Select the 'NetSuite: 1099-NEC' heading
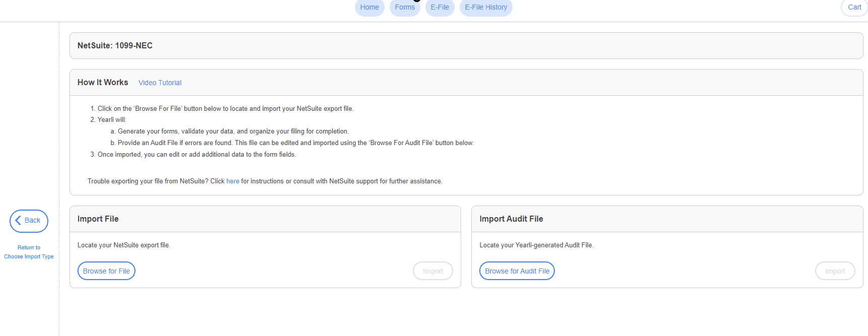Screen dimensions: 868x336 (x=115, y=46)
